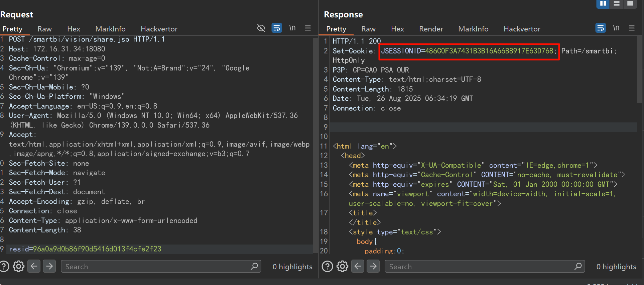
Task: Open the Response panel hamburger options menu
Action: pos(632,28)
